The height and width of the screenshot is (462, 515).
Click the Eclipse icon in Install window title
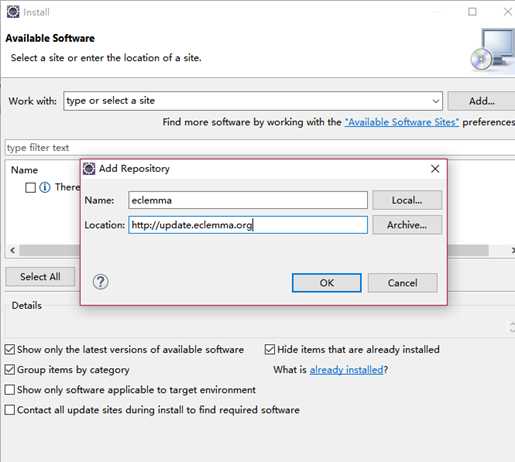(x=13, y=12)
